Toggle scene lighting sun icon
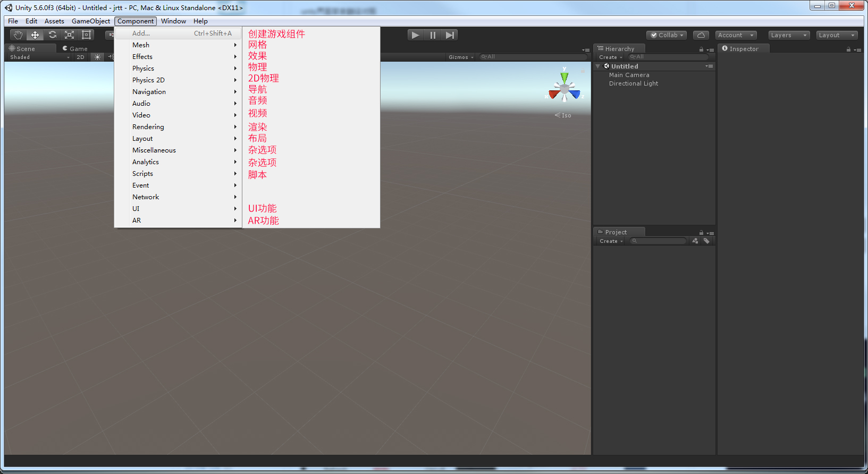868x474 pixels. pos(97,57)
